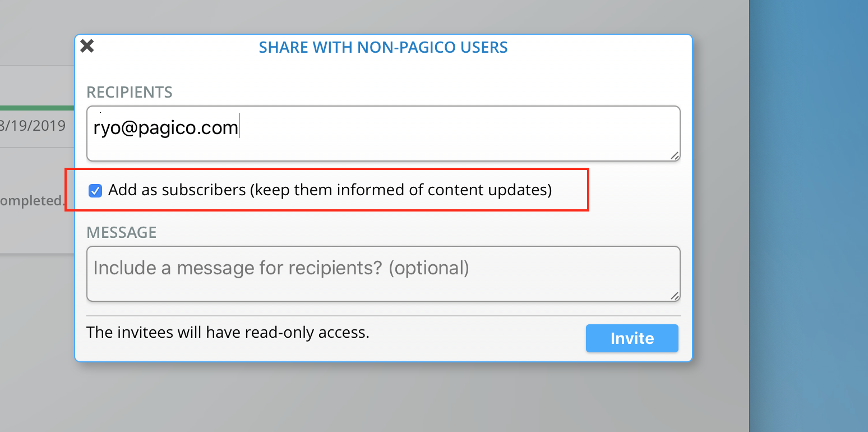The image size is (868, 432).
Task: Click the "ompleted." text in the background
Action: 33,200
